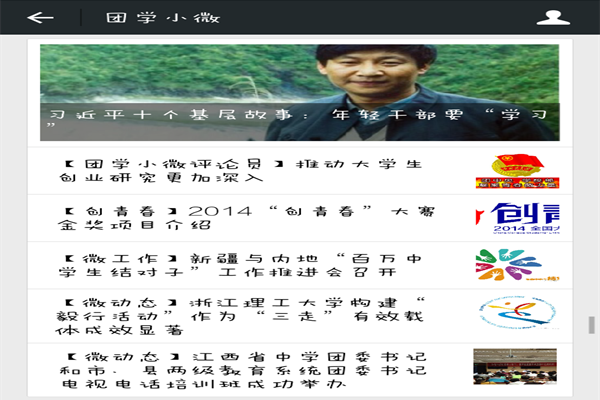Click the scrollbar handle on the right edge
This screenshot has height=400, width=600.
591,326
